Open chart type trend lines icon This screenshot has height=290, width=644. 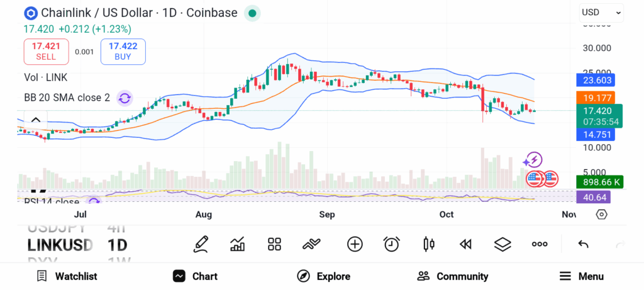tap(312, 244)
